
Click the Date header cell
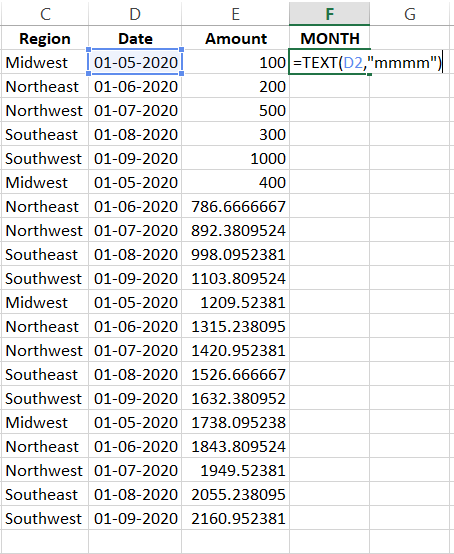[135, 38]
